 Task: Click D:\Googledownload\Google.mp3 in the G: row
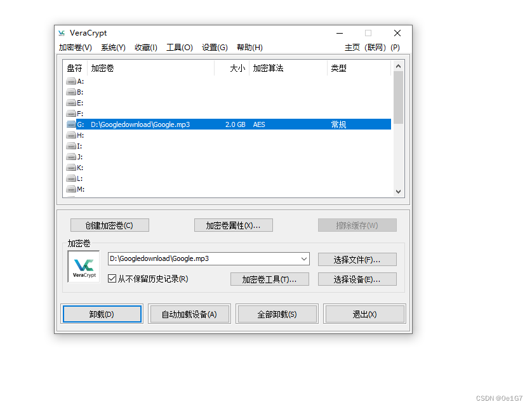(140, 124)
